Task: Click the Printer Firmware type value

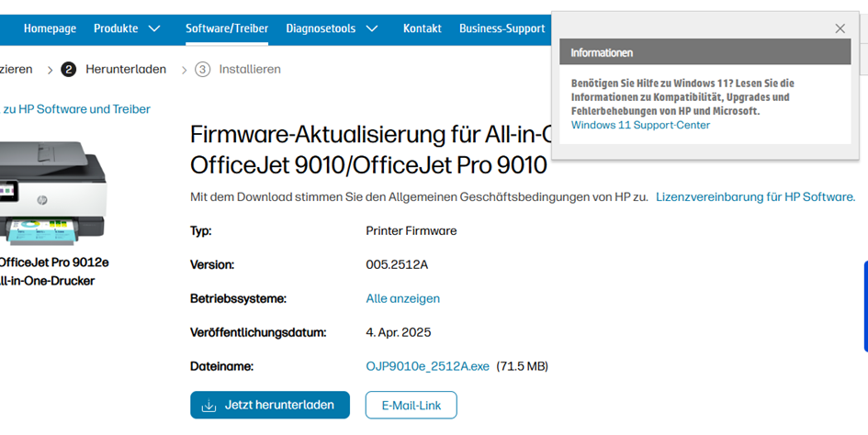Action: 411,230
